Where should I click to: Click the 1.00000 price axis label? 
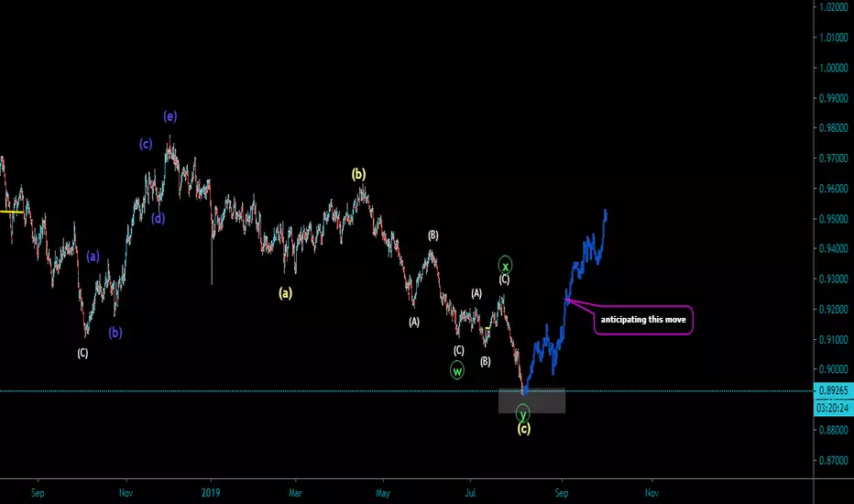833,68
